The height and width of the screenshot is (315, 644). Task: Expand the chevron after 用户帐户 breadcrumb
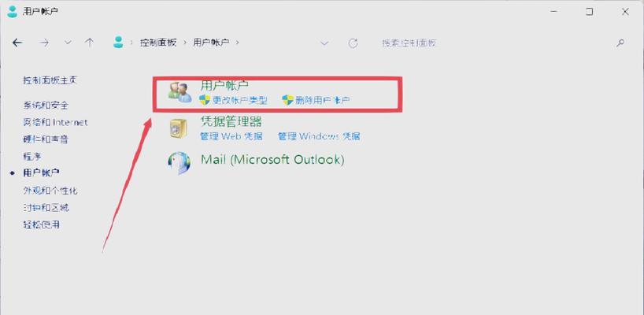(237, 43)
